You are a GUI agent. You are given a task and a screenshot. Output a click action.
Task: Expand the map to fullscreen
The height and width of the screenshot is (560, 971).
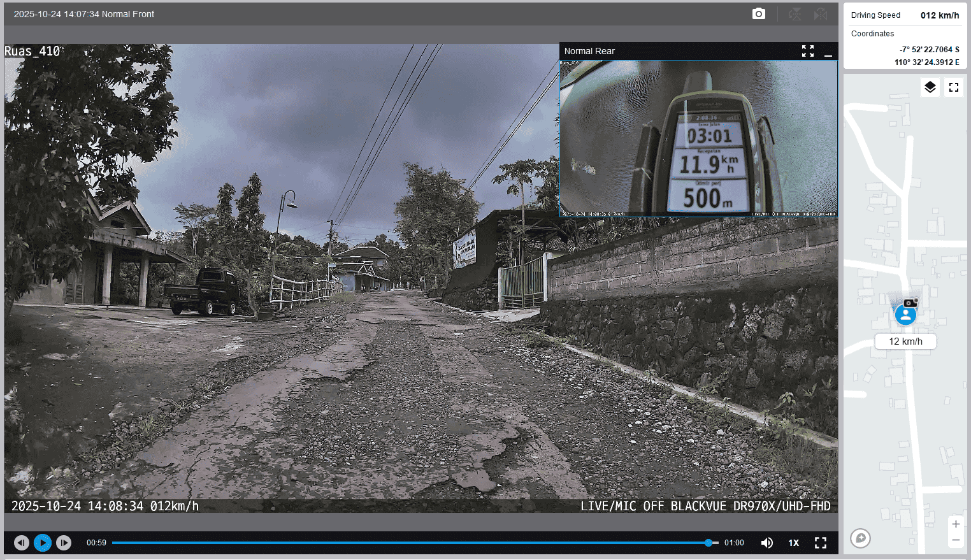(x=953, y=87)
